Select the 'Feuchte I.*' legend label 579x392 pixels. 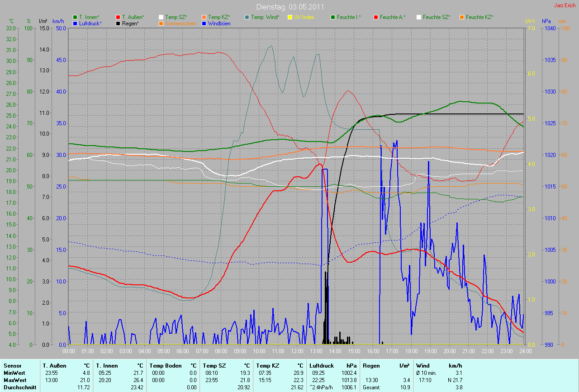click(x=350, y=17)
